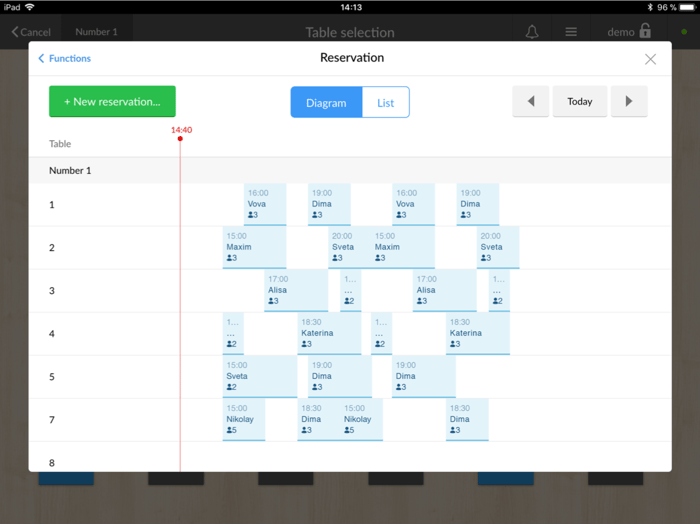Go back to Functions

(x=65, y=59)
